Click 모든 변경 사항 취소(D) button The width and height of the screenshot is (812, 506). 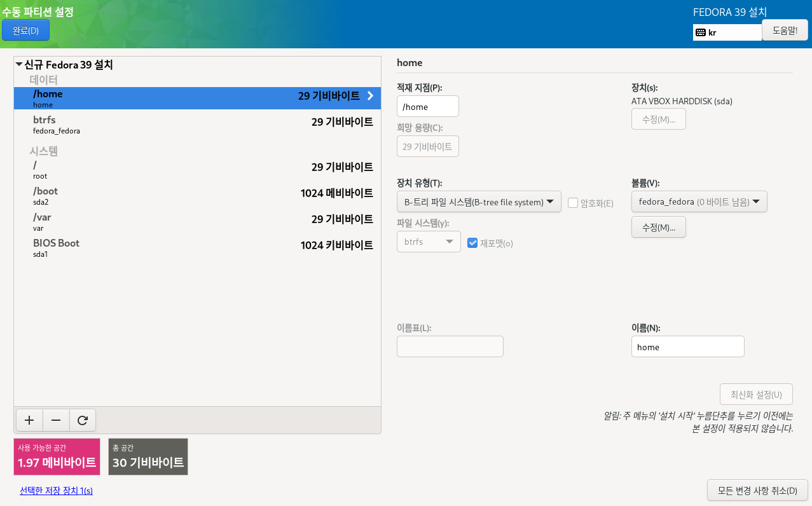(x=757, y=490)
